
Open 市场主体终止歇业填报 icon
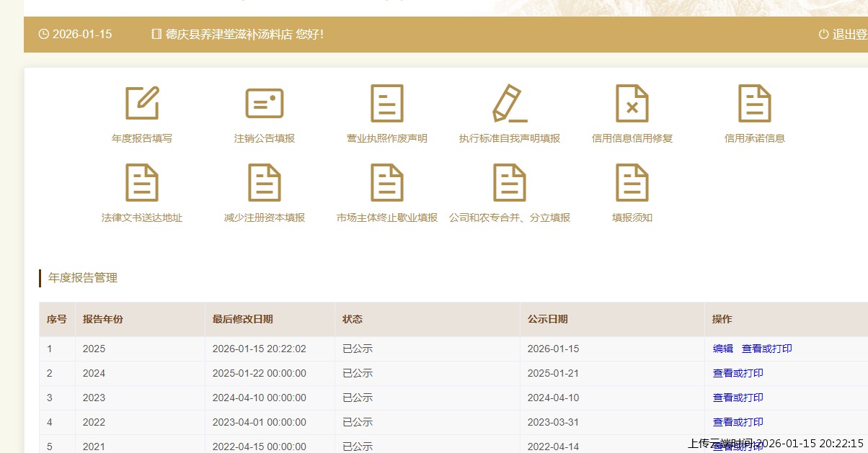click(387, 183)
